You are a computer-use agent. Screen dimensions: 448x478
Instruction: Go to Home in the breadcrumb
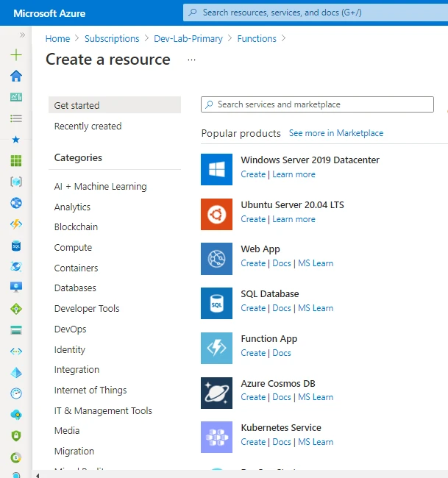coord(57,39)
